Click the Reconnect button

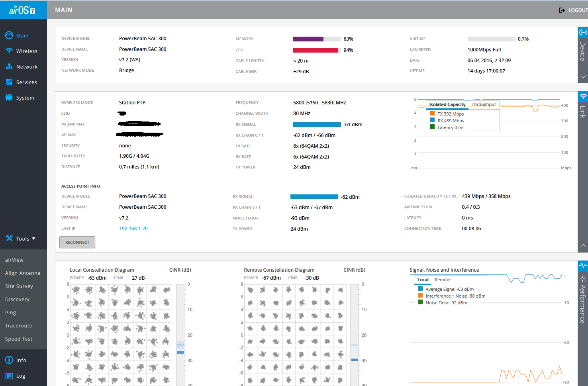pyautogui.click(x=77, y=242)
